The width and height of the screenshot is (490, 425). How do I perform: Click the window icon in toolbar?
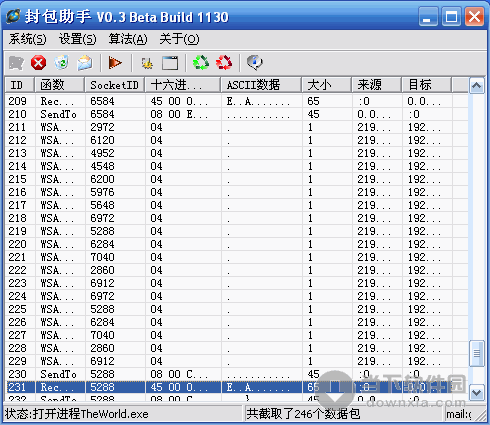click(170, 63)
